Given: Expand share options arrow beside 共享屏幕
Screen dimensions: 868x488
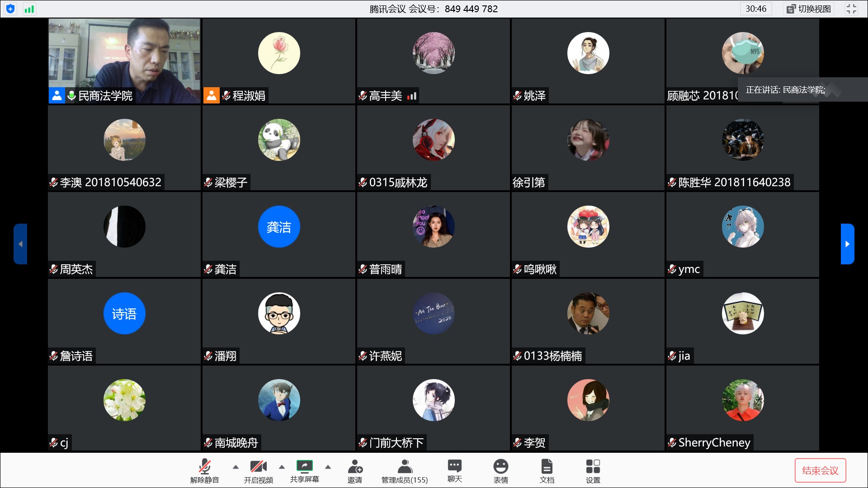Looking at the screenshot, I should click(x=328, y=467).
